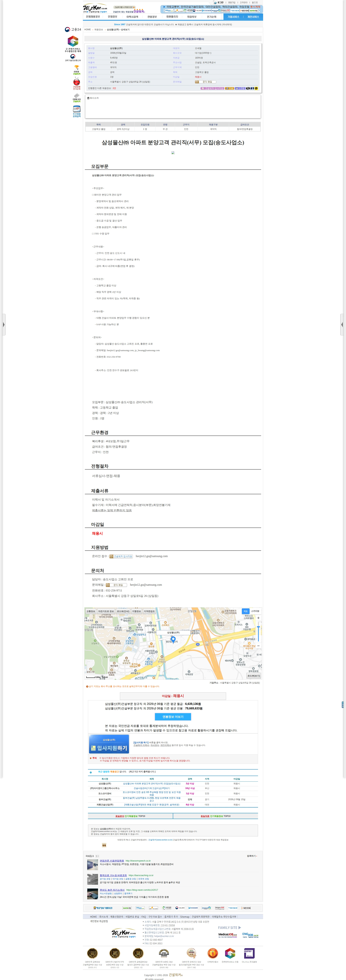346x980 pixels.
Task: Open 건설업체 인기순위 ladybug icon
Action: (77, 83)
